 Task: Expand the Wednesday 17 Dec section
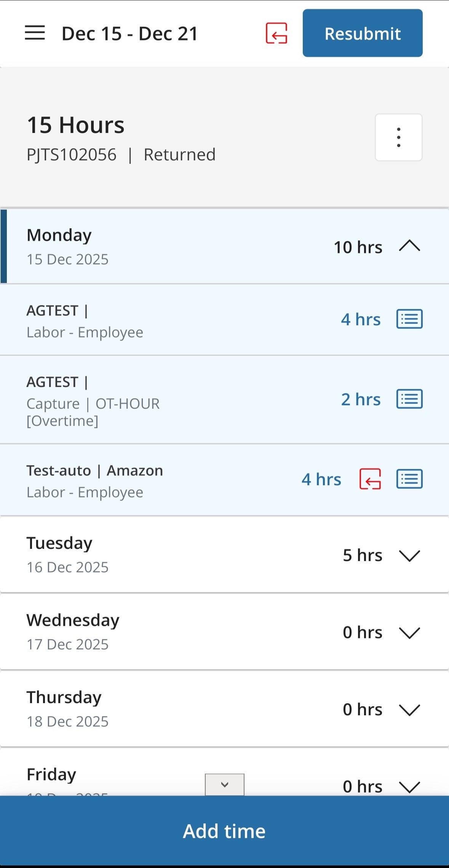pos(409,633)
